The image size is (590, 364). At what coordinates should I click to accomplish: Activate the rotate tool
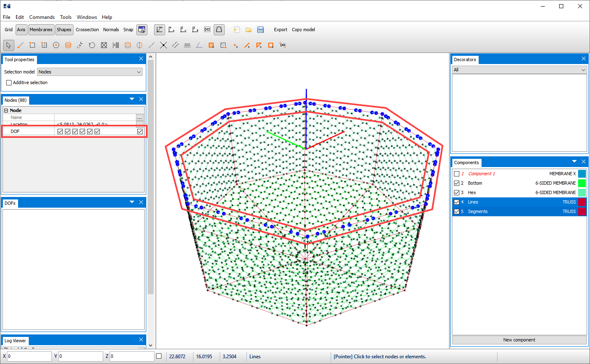[x=92, y=45]
